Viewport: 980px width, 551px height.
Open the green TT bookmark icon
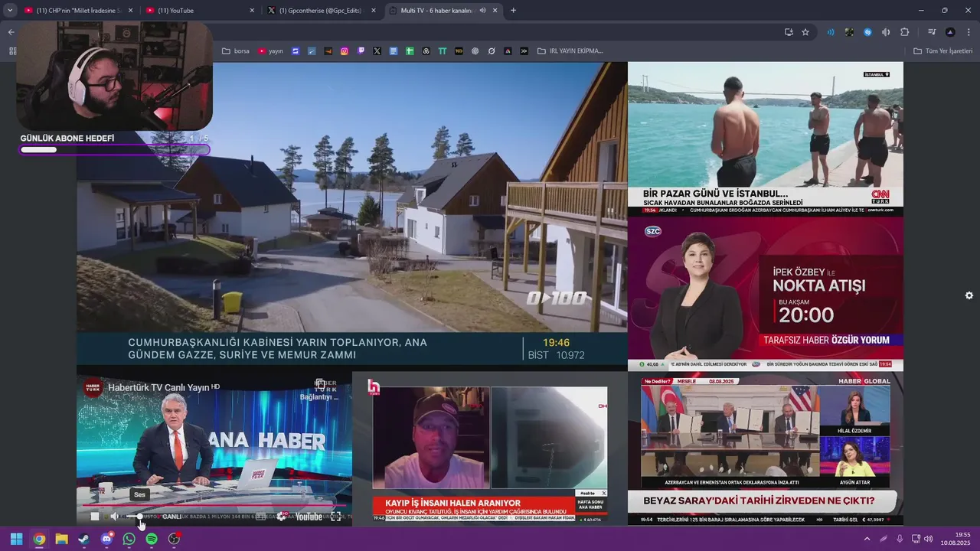click(442, 51)
